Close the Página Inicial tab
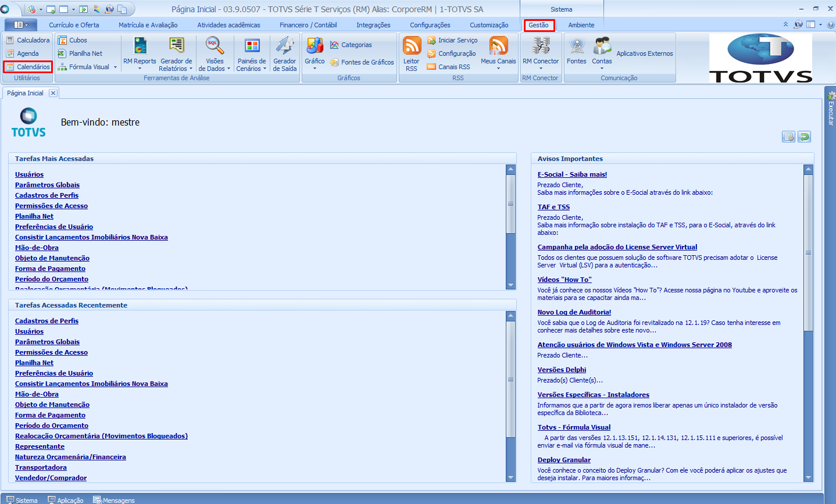This screenshot has height=504, width=836. (x=53, y=93)
